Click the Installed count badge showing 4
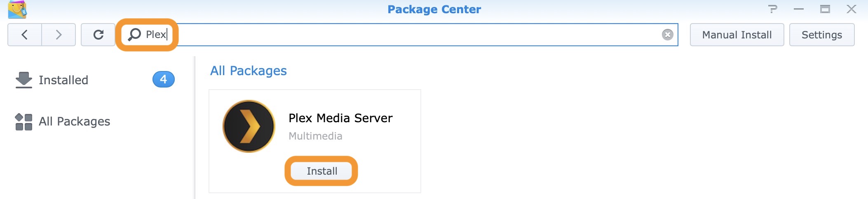Screen dimensions: 868x199 (x=163, y=79)
